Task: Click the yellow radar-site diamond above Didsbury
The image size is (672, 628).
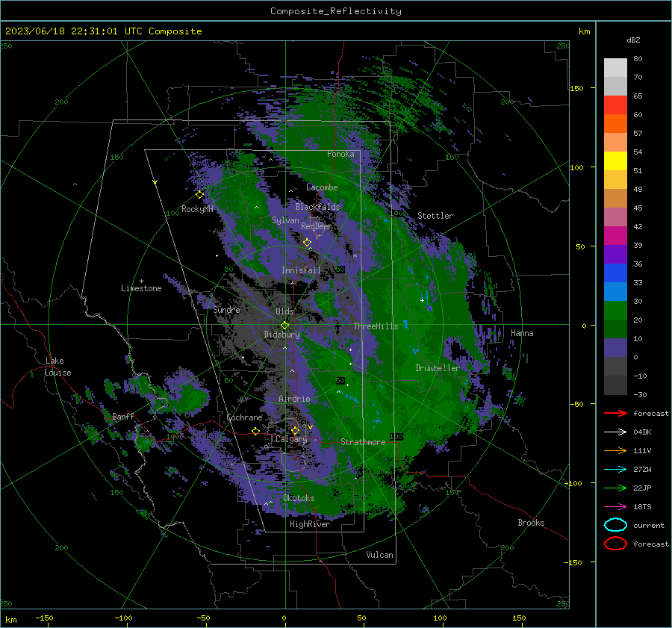Action: (x=284, y=325)
